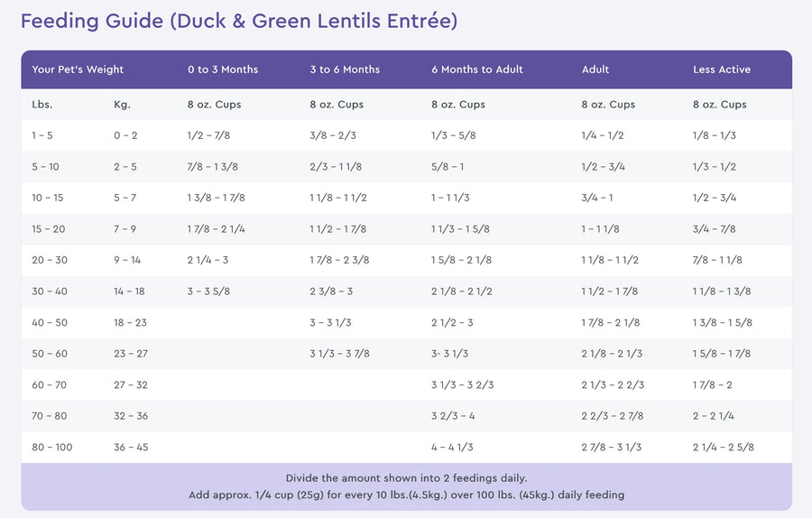Click the Feeding Guide Duck & Green Lentils heading
The image size is (812, 518).
(x=238, y=21)
